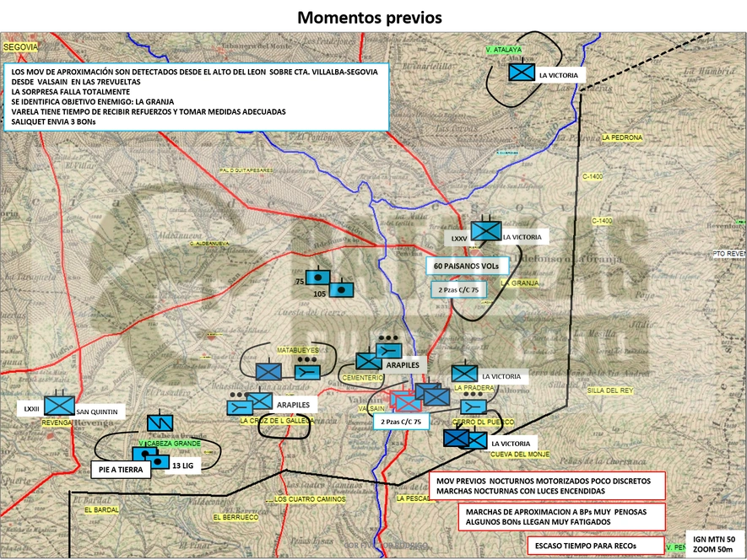Click the Momentos previos title
The width and height of the screenshot is (747, 560).
(370, 18)
